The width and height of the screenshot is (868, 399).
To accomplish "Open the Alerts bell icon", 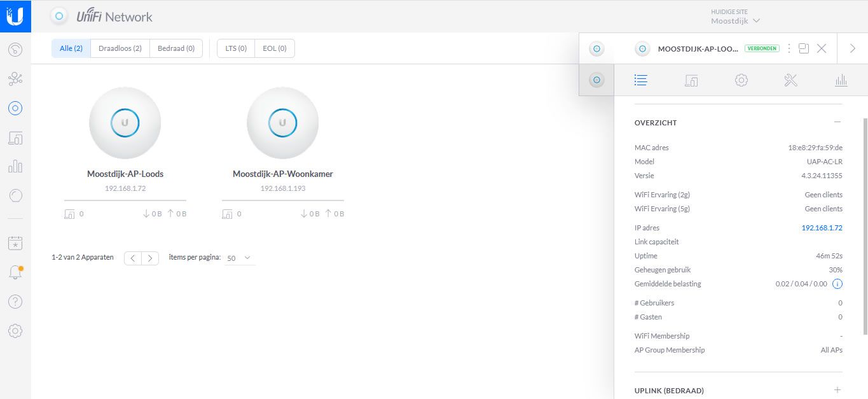I will click(15, 272).
